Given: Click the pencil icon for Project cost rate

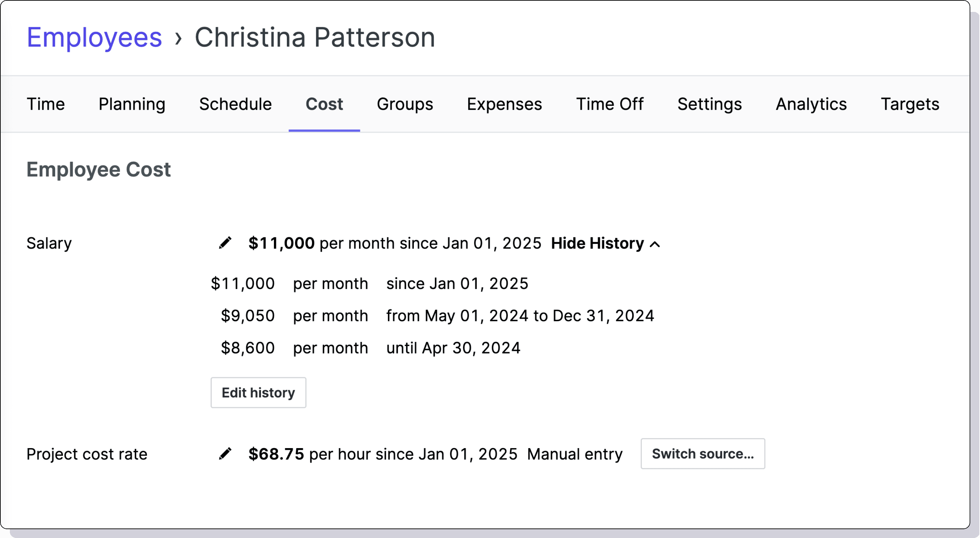Looking at the screenshot, I should (225, 454).
